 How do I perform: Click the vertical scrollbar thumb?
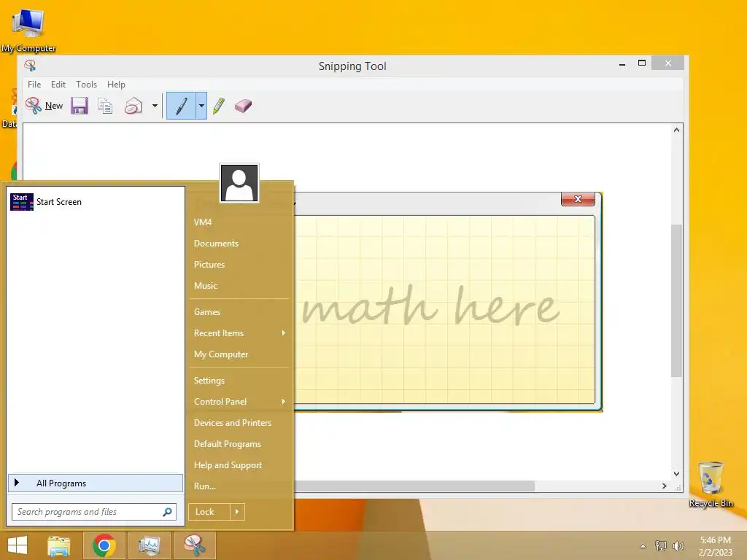[x=676, y=301]
